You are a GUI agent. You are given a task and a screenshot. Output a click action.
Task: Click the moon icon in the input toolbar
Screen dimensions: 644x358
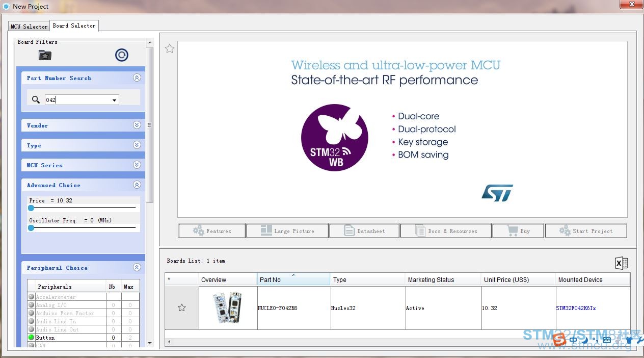(585, 340)
